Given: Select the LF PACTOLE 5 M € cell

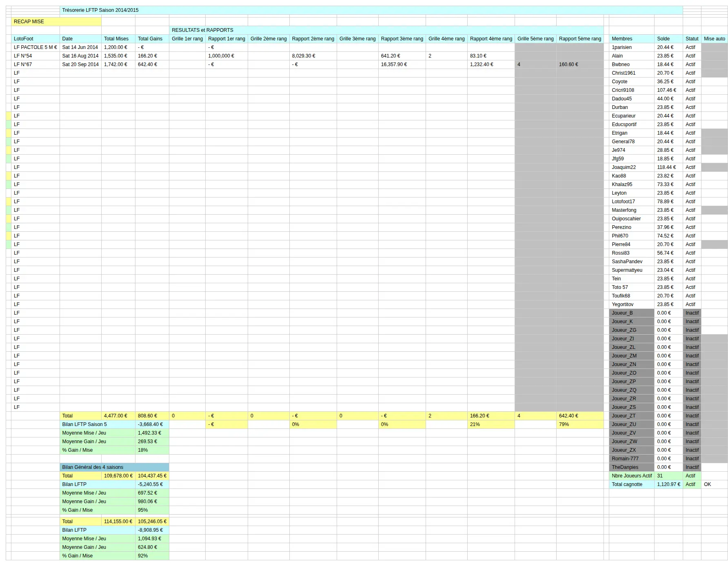Looking at the screenshot, I should coord(36,47).
